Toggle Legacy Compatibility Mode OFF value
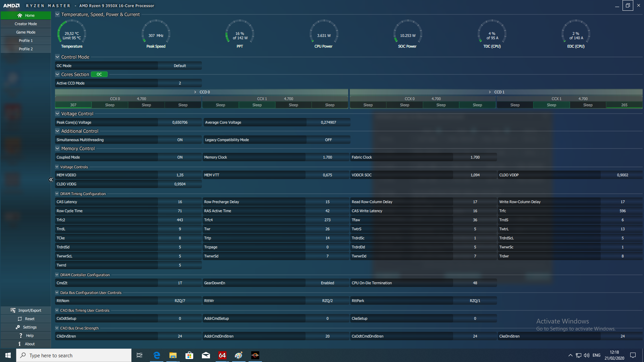Image resolution: width=644 pixels, height=362 pixels. [328, 140]
